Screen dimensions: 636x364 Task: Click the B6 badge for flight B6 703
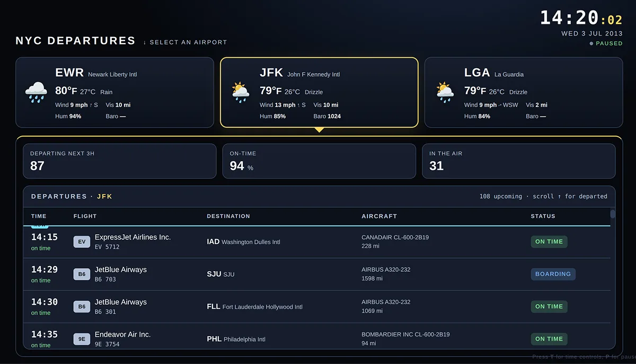click(x=82, y=274)
